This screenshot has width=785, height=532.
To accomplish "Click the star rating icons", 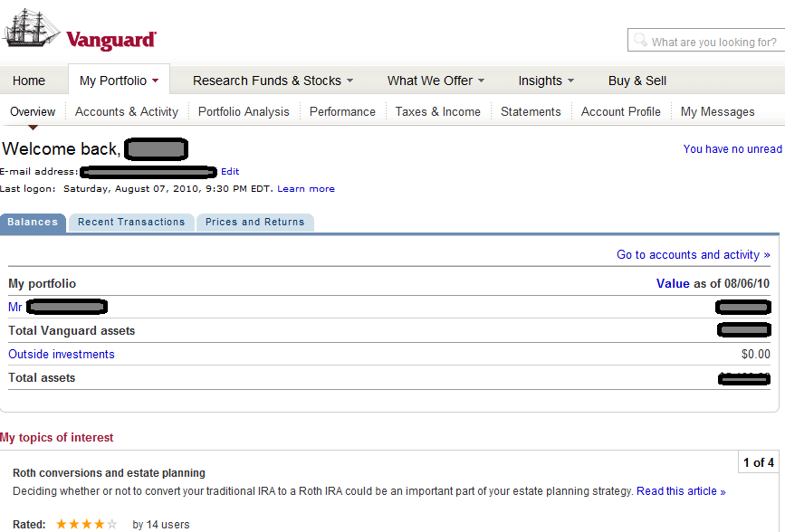I will [x=87, y=524].
